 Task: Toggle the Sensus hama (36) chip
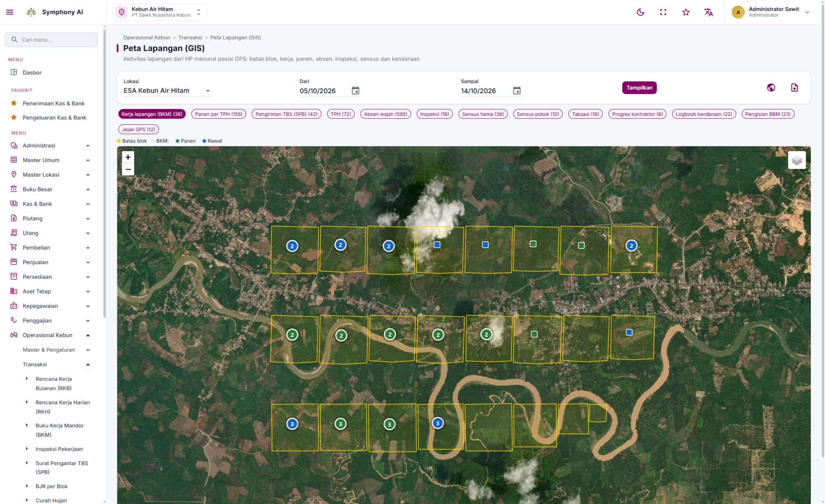pos(483,114)
